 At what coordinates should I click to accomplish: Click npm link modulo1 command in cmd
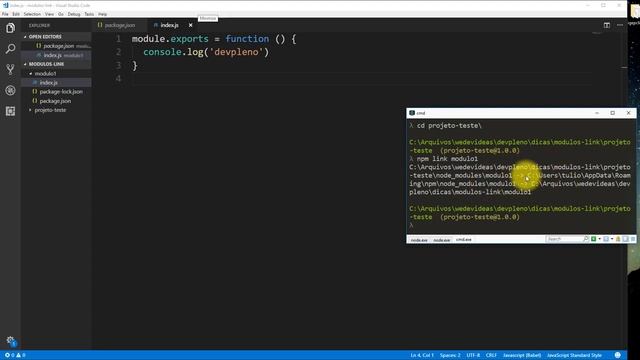pyautogui.click(x=447, y=159)
